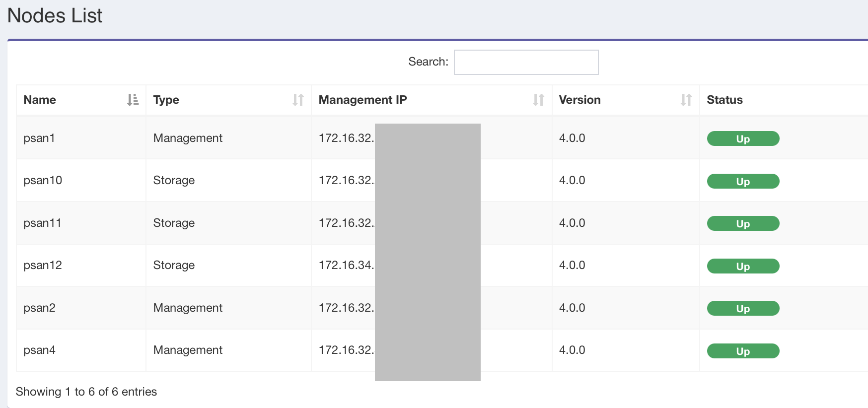The width and height of the screenshot is (868, 408).
Task: Click the Up status badge for psan1
Action: [x=743, y=138]
